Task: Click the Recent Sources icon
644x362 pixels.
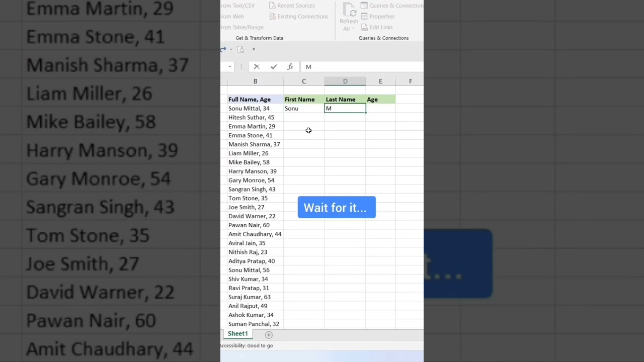Action: (272, 6)
